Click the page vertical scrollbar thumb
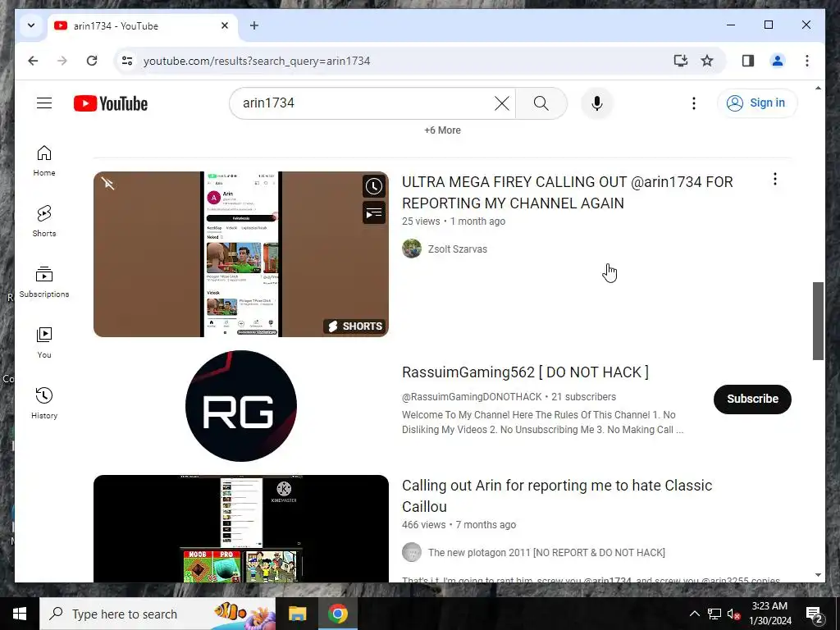Screen dimensions: 840x630 point(818,321)
